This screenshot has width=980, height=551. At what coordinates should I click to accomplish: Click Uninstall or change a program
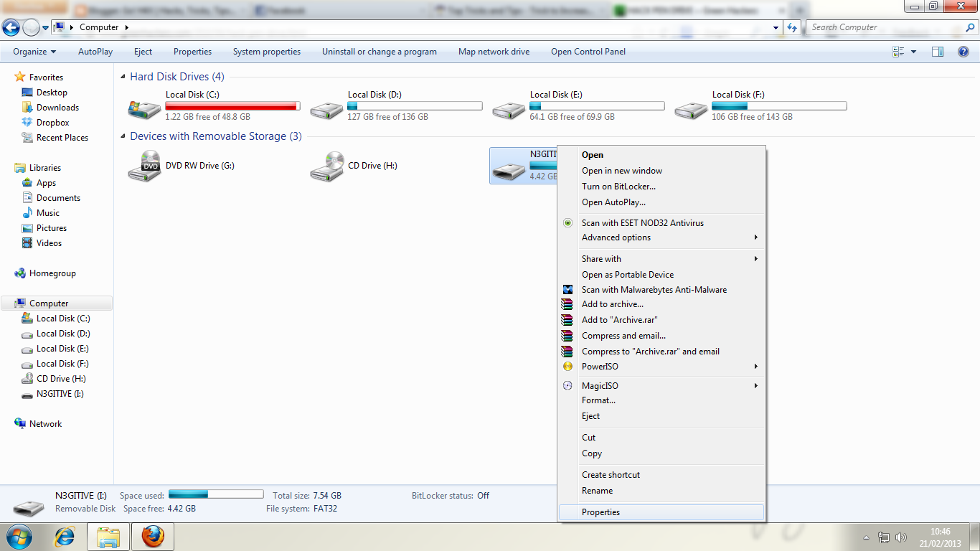click(380, 52)
